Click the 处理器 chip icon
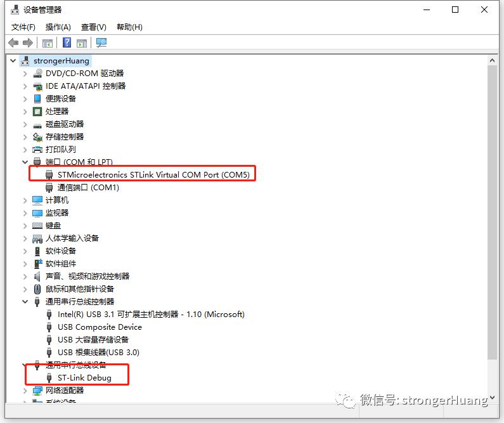 click(x=37, y=112)
